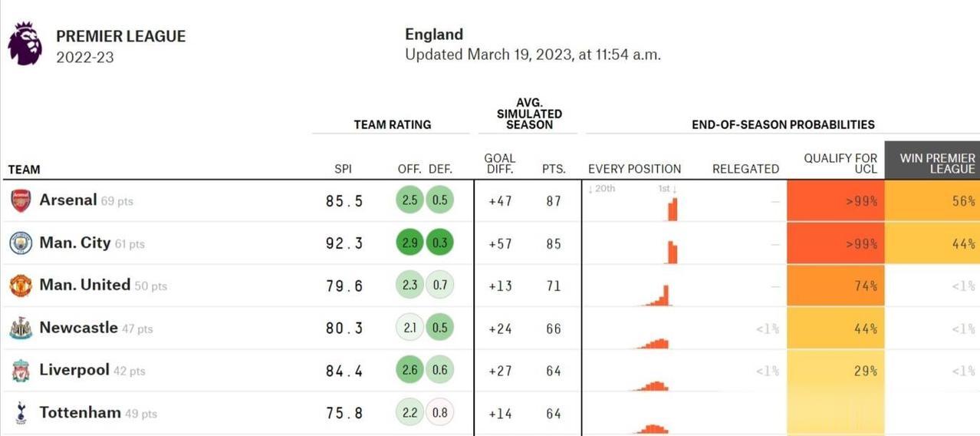Sort by Relegated column header
Screen dimensions: 980x436
tap(745, 169)
